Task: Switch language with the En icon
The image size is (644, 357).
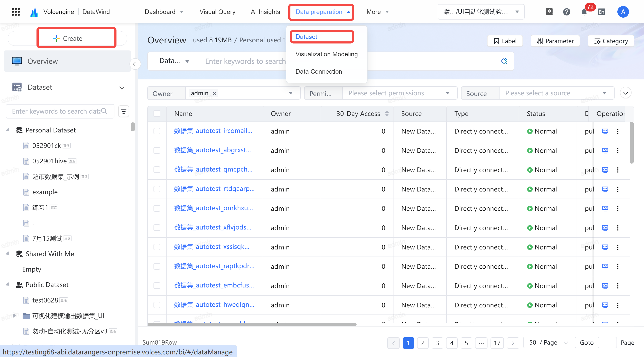Action: coord(601,12)
